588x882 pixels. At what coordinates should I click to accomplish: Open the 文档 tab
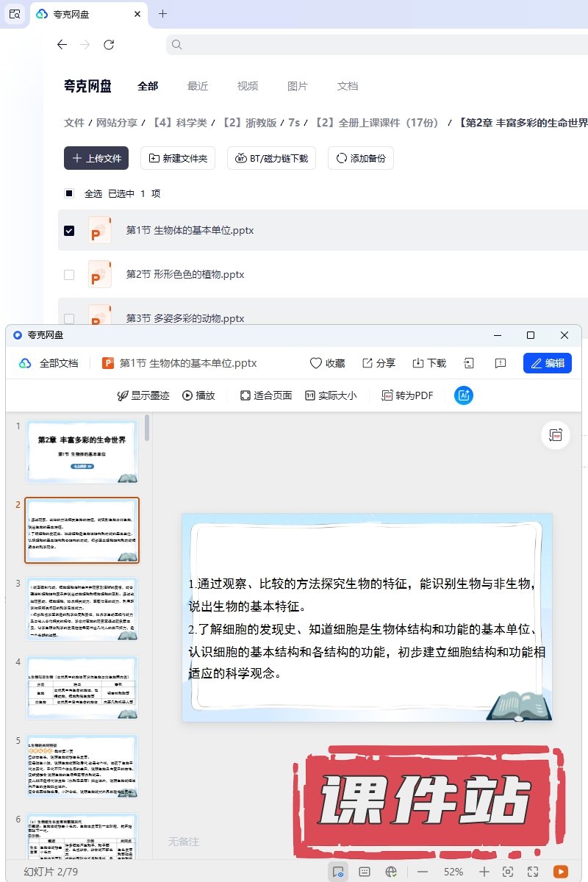tap(348, 86)
